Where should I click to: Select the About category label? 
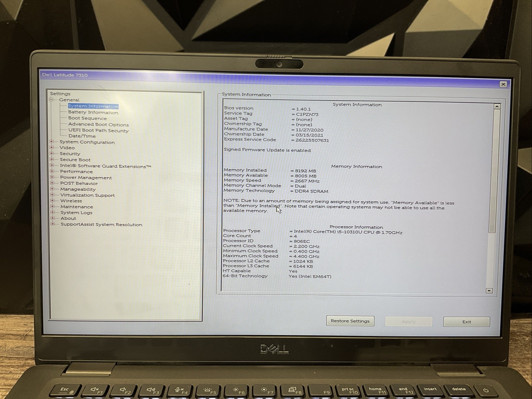pyautogui.click(x=68, y=218)
